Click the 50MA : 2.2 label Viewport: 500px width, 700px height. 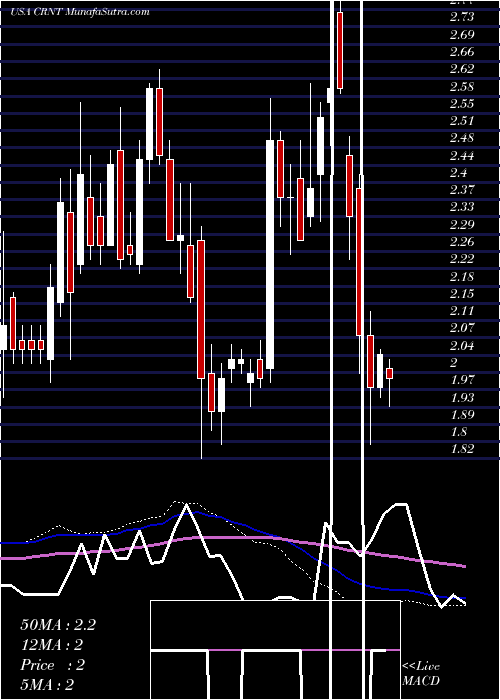tap(58, 625)
